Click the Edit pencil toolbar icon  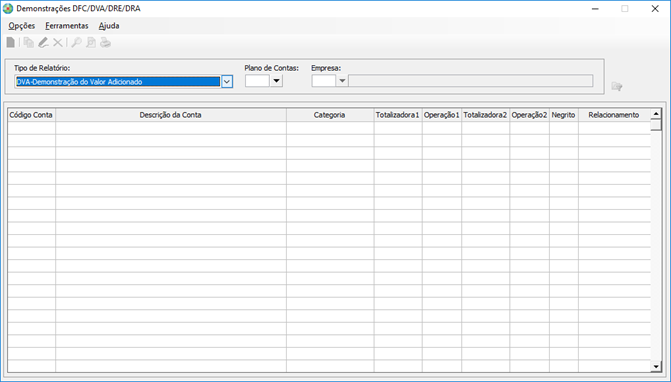pyautogui.click(x=43, y=42)
